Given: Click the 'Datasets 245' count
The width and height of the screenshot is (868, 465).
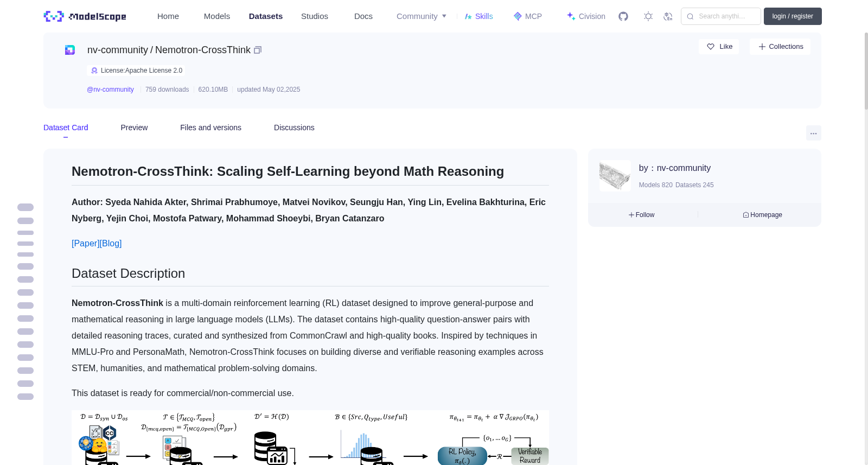Looking at the screenshot, I should click(694, 185).
